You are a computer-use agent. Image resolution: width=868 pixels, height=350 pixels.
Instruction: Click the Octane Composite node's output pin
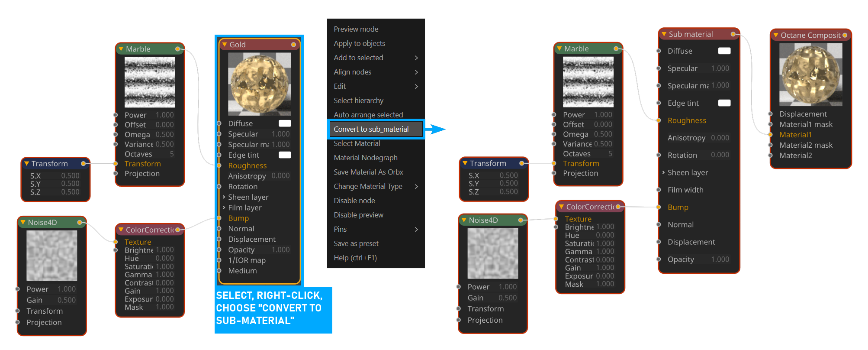[x=845, y=35]
